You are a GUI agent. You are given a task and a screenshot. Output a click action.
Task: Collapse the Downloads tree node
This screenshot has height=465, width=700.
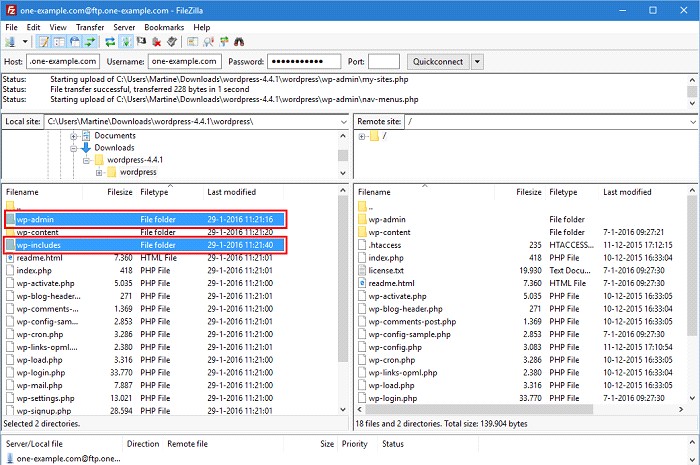click(x=74, y=148)
